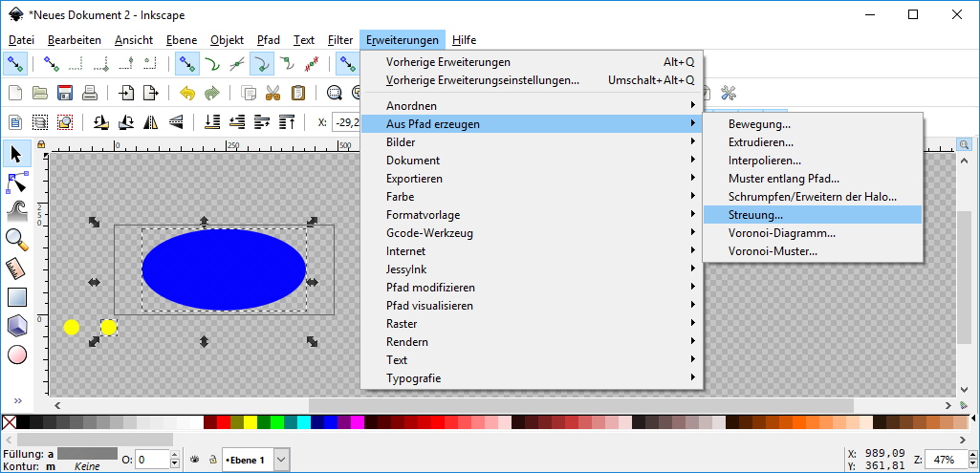Open the Ebene 1 layer dropdown
This screenshot has height=473, width=980.
[281, 460]
